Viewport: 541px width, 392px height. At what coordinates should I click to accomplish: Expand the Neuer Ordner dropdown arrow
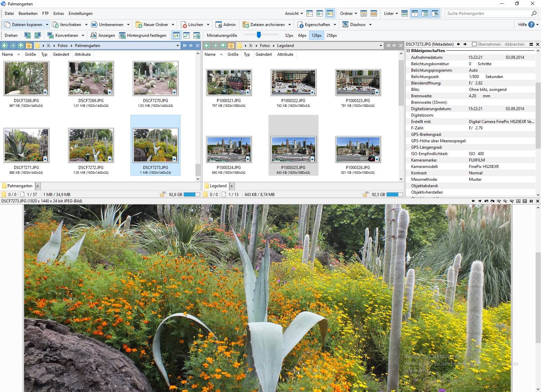173,25
